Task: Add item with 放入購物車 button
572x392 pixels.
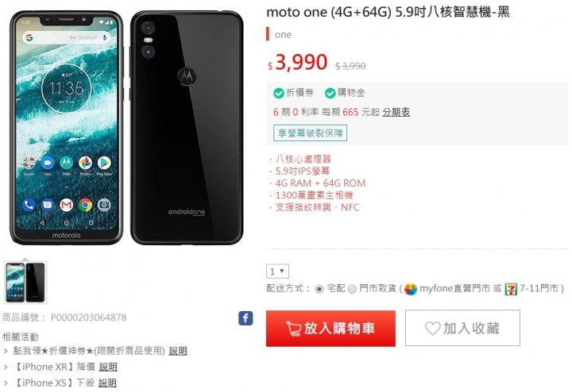Action: click(x=330, y=329)
